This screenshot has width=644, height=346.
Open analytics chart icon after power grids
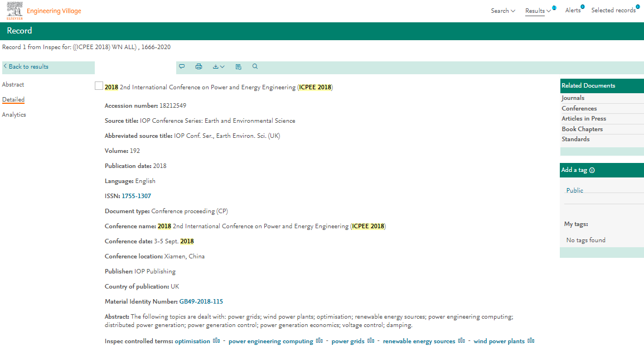pos(371,340)
